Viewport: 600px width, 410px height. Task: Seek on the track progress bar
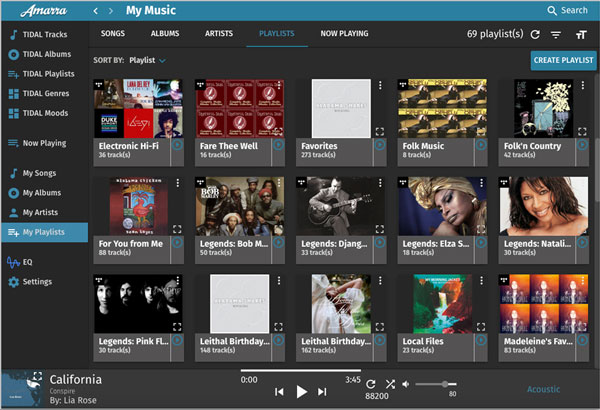tap(301, 371)
